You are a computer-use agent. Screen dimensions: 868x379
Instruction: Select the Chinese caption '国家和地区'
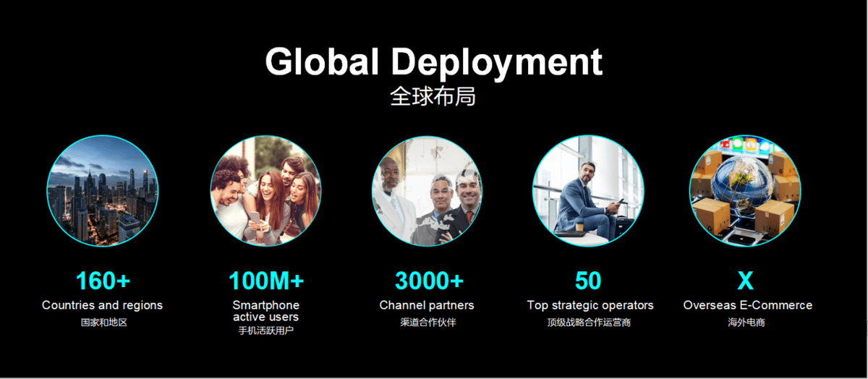[103, 323]
